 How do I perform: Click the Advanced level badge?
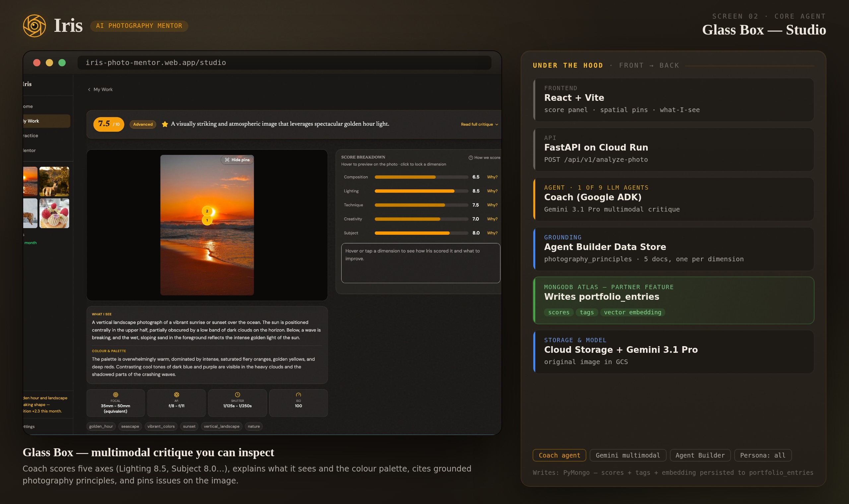point(143,124)
